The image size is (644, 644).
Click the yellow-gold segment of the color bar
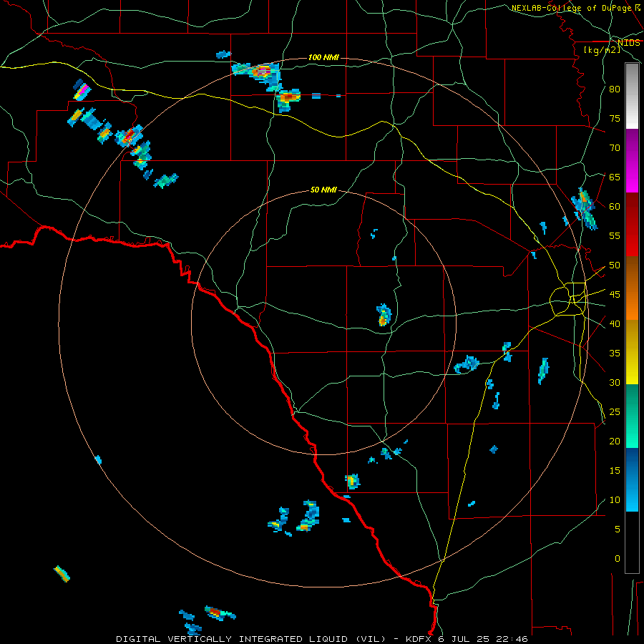click(632, 352)
